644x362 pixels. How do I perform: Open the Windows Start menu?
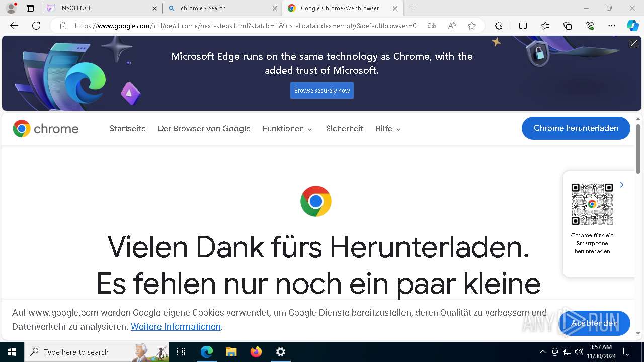pos(12,352)
